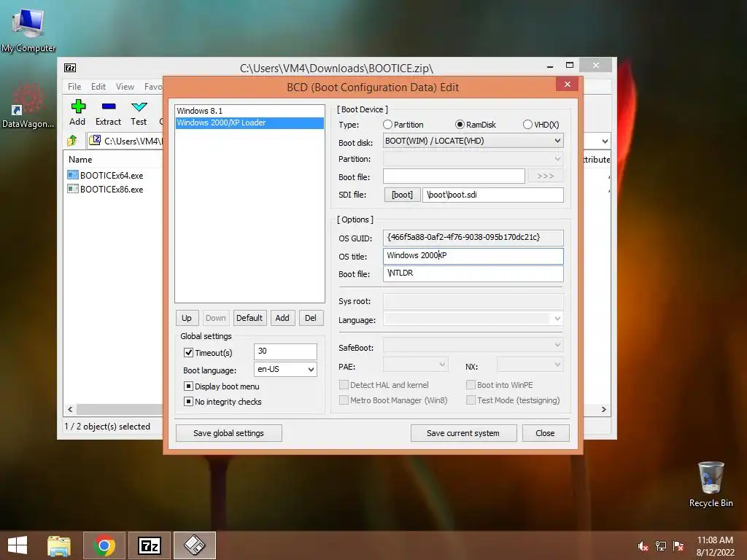Open My Computer desktop icon
The width and height of the screenshot is (747, 560).
[28, 29]
